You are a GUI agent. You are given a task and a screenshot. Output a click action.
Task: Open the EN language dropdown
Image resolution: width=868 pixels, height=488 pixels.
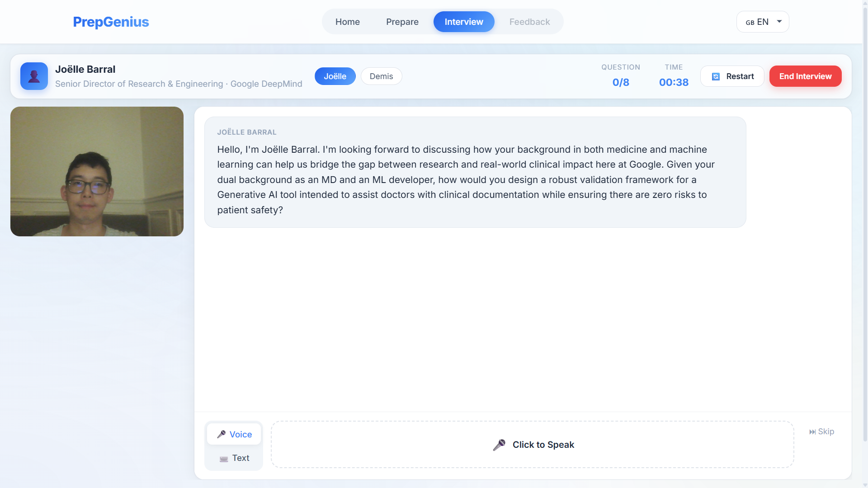[x=763, y=22]
